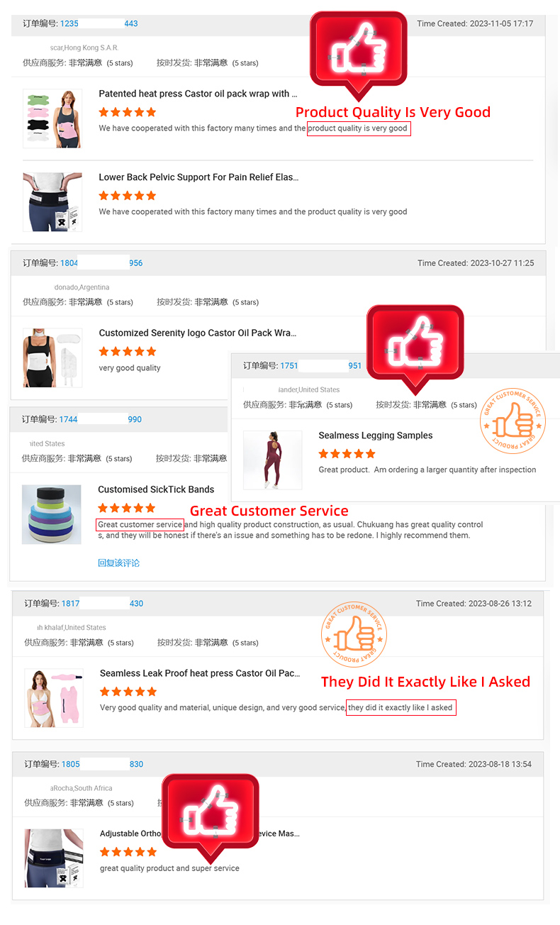Click the Chinese reply-to-review link under the SickTick Bands review
Image resolution: width=560 pixels, height=925 pixels.
tap(119, 563)
